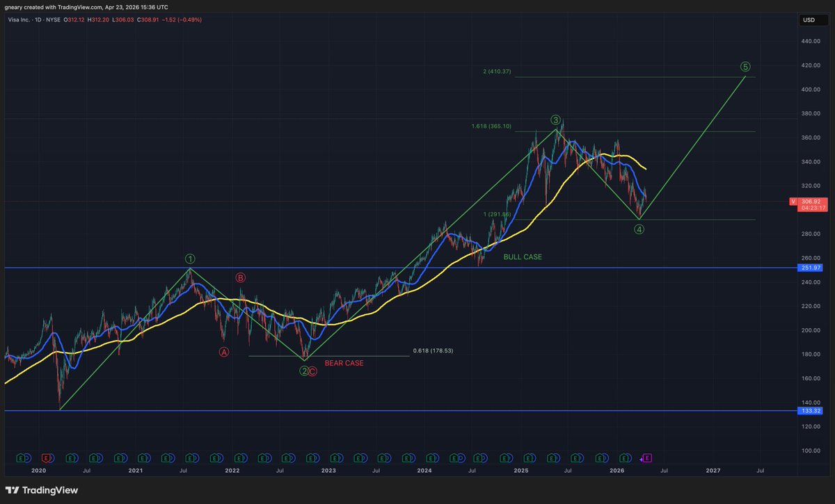Click the 0.618 (178.53) Fibonacci label
Viewport: 835px width, 504px height.
click(x=433, y=351)
